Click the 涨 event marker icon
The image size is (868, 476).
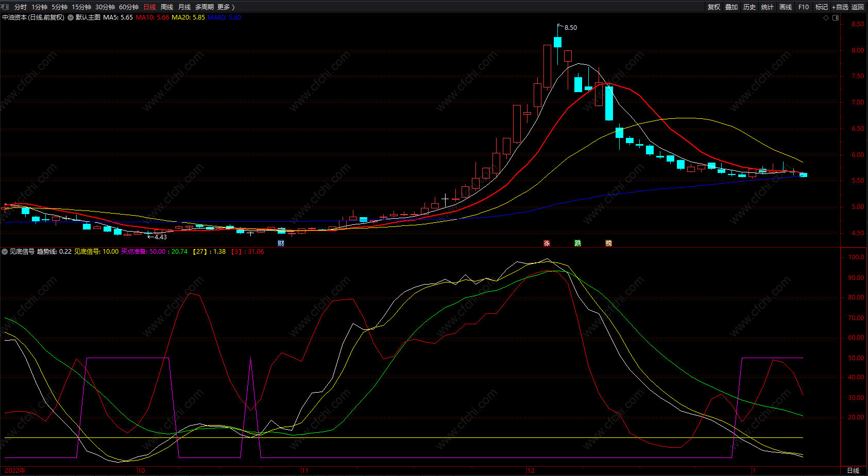click(547, 243)
